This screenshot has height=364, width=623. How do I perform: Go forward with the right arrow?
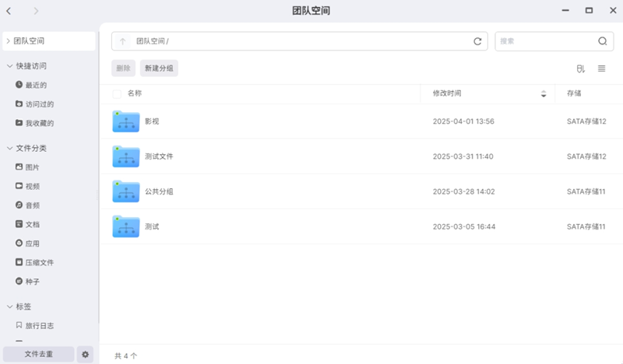click(x=36, y=11)
